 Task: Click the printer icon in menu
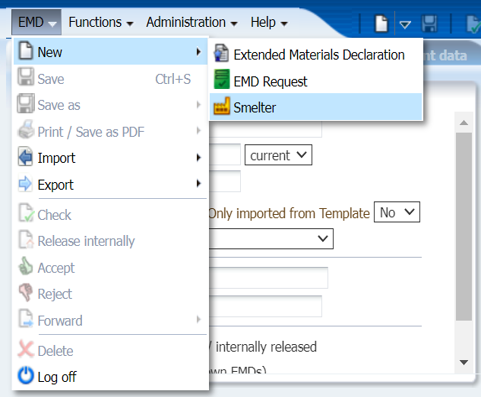click(26, 129)
